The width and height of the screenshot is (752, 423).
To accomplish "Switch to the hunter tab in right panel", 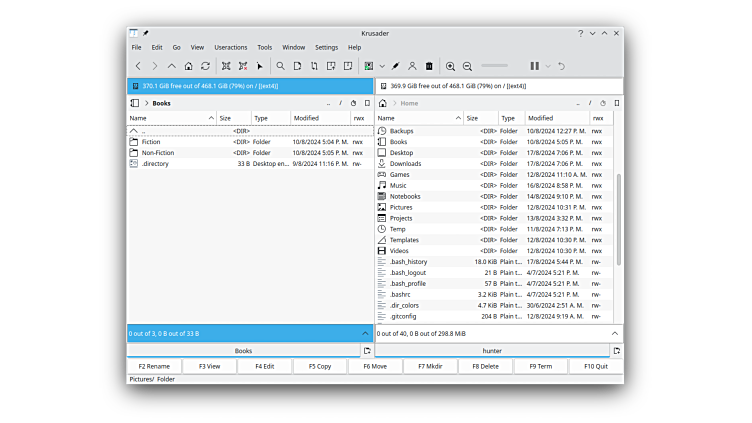I will pyautogui.click(x=492, y=351).
